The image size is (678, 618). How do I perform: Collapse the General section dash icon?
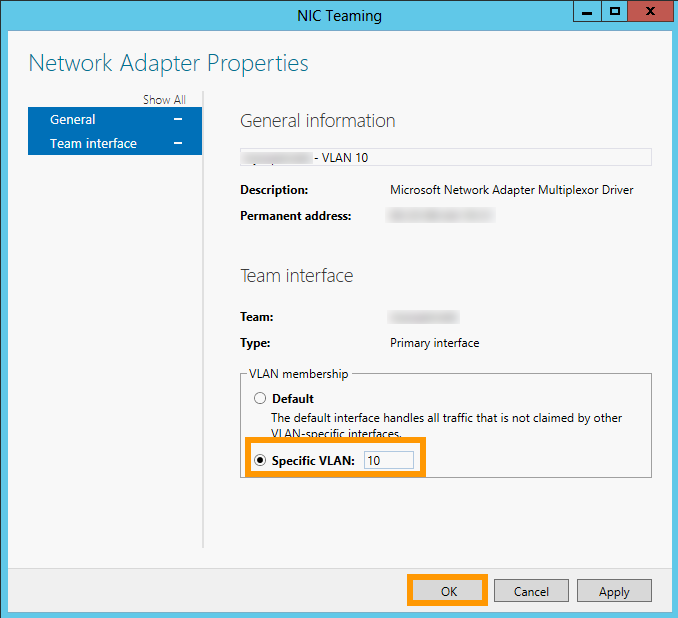(x=177, y=119)
